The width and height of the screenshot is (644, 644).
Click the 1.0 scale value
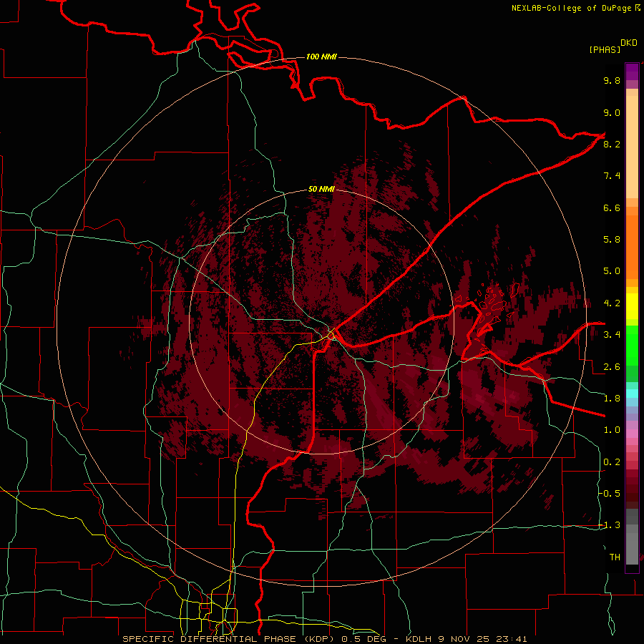point(612,430)
